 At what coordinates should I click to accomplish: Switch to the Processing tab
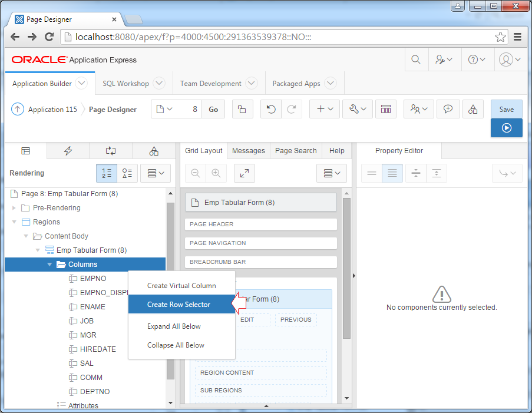111,151
